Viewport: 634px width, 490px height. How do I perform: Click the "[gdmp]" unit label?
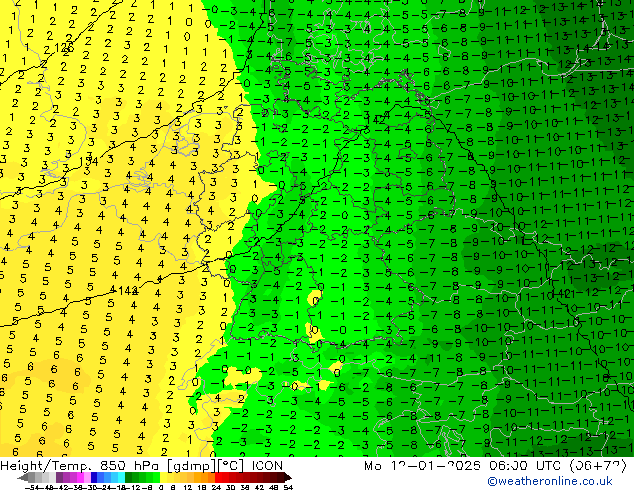pos(191,466)
